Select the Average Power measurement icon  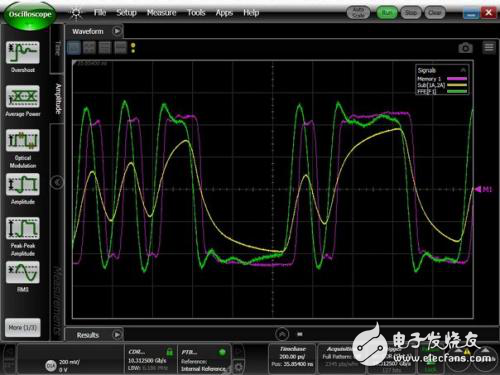coord(23,97)
